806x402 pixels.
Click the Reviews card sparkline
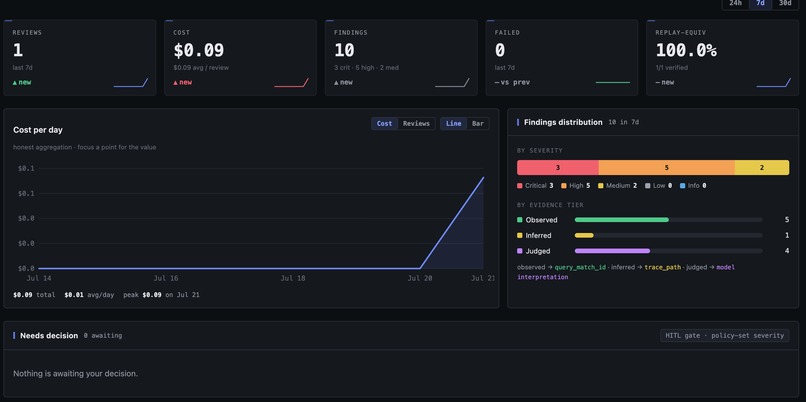(131, 82)
